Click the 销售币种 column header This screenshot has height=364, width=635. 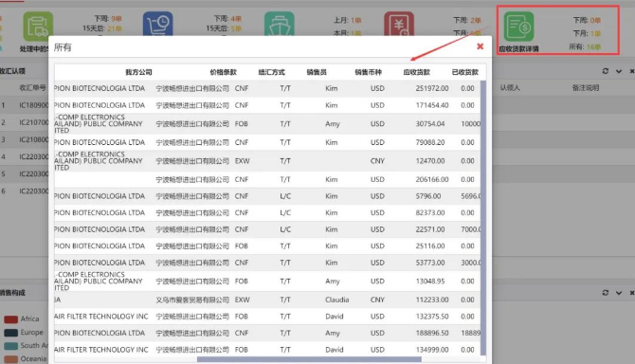(x=368, y=72)
